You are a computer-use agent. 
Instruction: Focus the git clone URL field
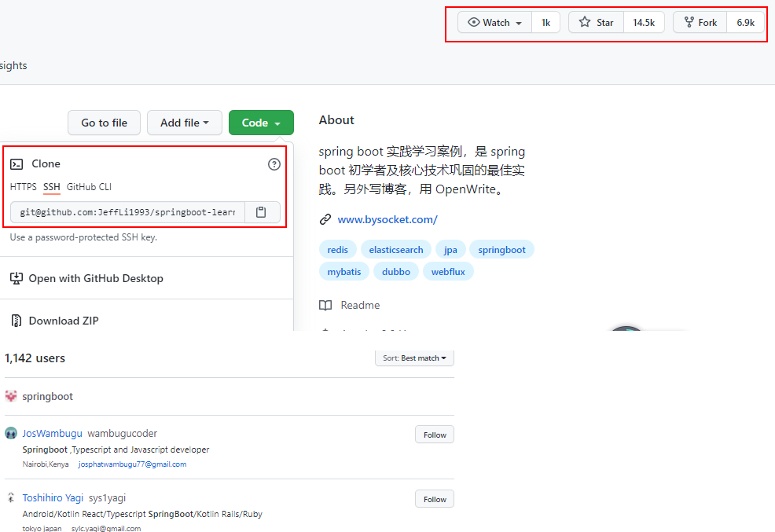[x=127, y=212]
